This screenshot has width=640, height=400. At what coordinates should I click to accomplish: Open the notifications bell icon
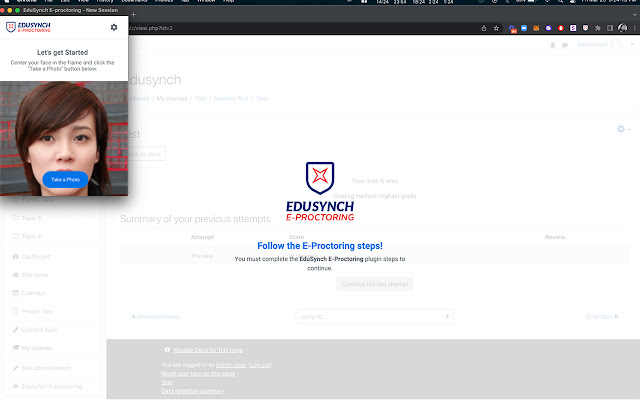click(x=553, y=45)
